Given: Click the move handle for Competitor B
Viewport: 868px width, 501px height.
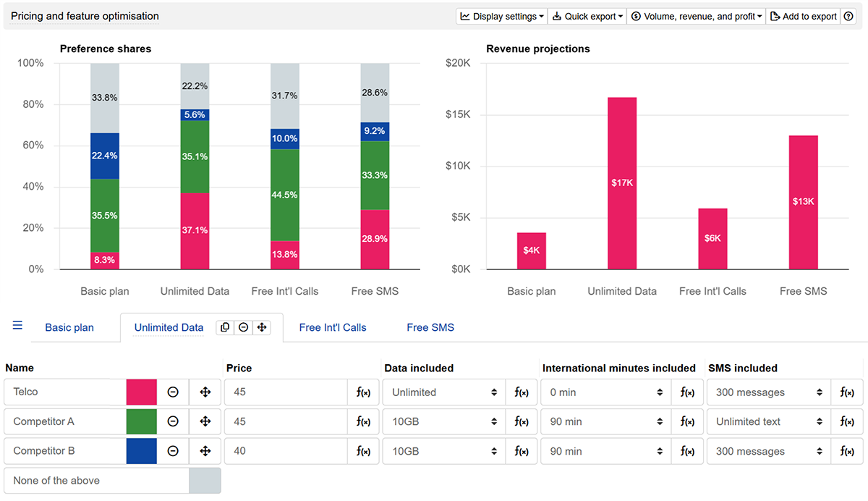Looking at the screenshot, I should coord(205,451).
